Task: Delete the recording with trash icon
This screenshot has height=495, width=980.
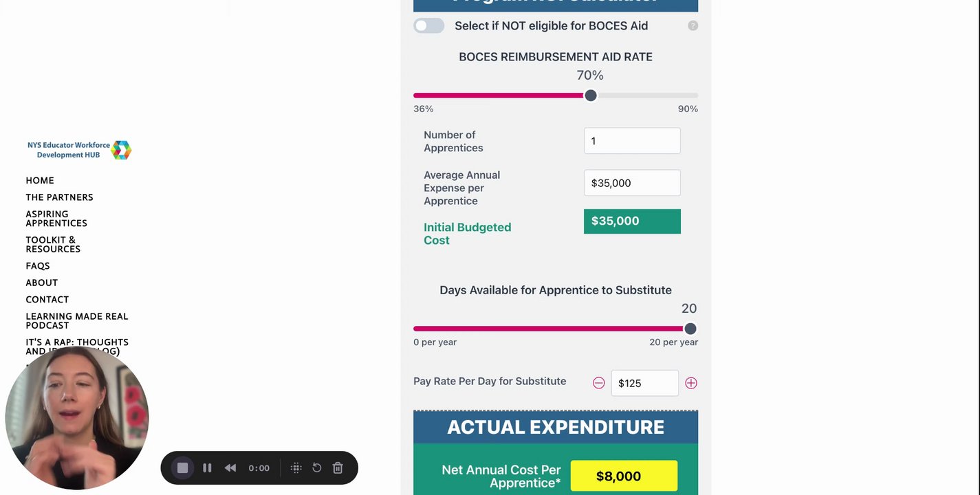Action: coord(338,467)
